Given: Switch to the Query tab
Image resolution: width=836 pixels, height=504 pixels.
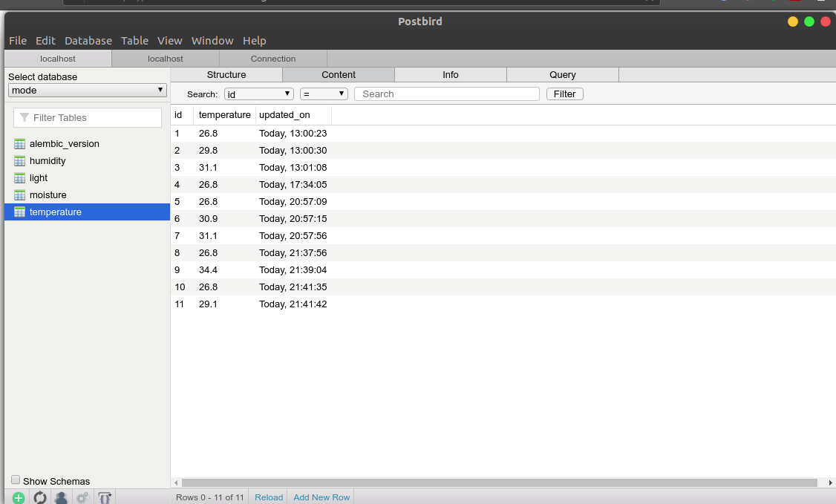Looking at the screenshot, I should pyautogui.click(x=563, y=74).
